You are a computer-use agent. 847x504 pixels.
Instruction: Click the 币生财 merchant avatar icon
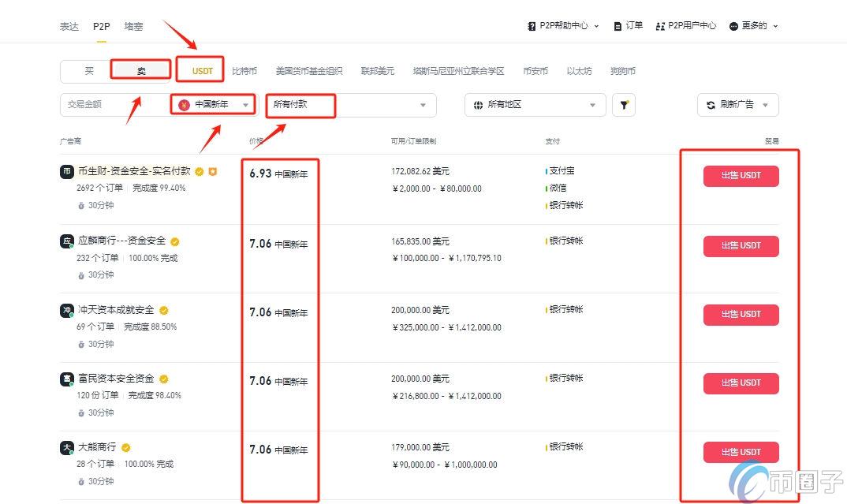(x=67, y=170)
